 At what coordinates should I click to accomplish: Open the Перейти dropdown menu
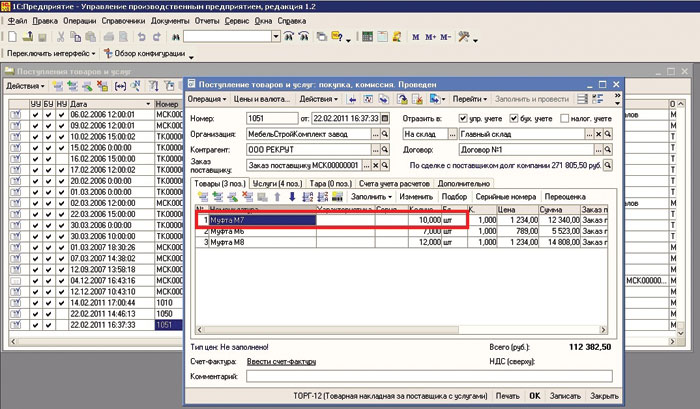pyautogui.click(x=470, y=99)
